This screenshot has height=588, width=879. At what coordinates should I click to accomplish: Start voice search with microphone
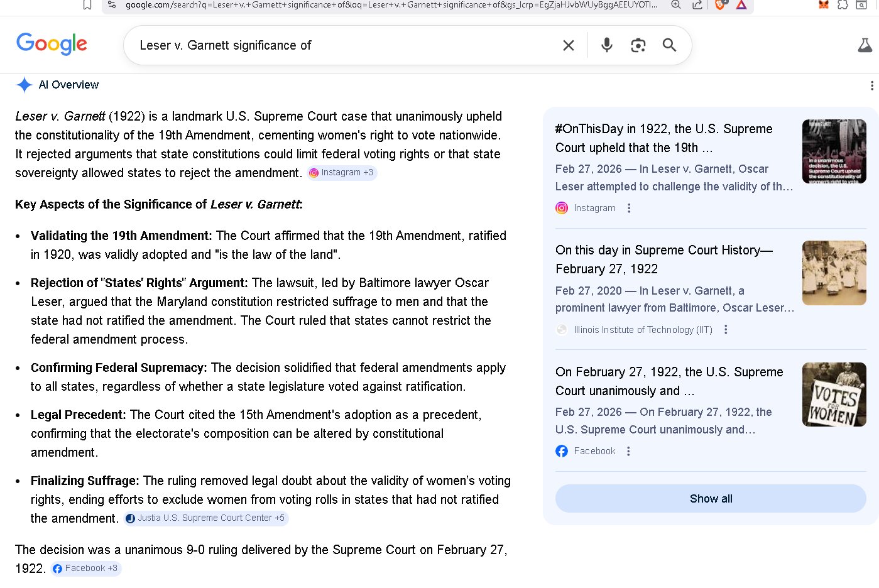606,45
